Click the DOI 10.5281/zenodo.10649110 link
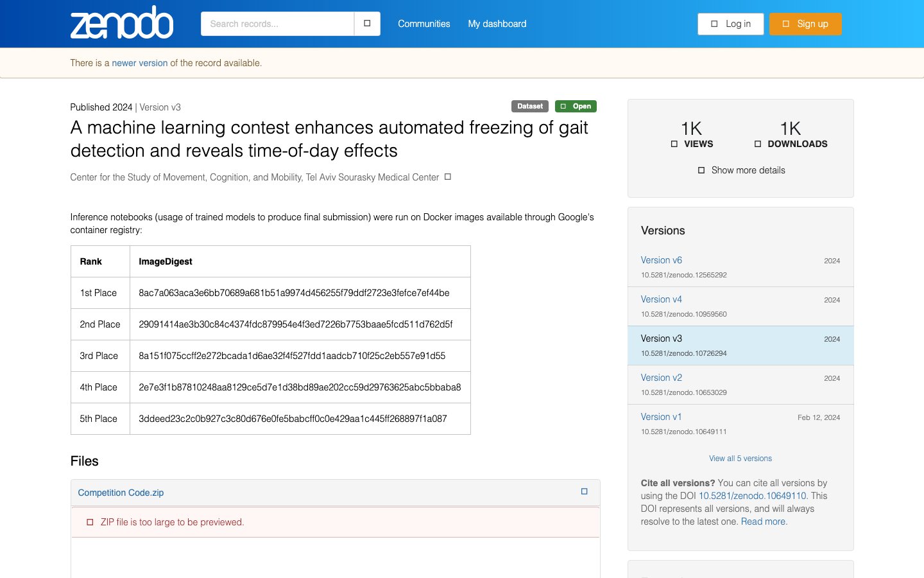 coord(752,496)
